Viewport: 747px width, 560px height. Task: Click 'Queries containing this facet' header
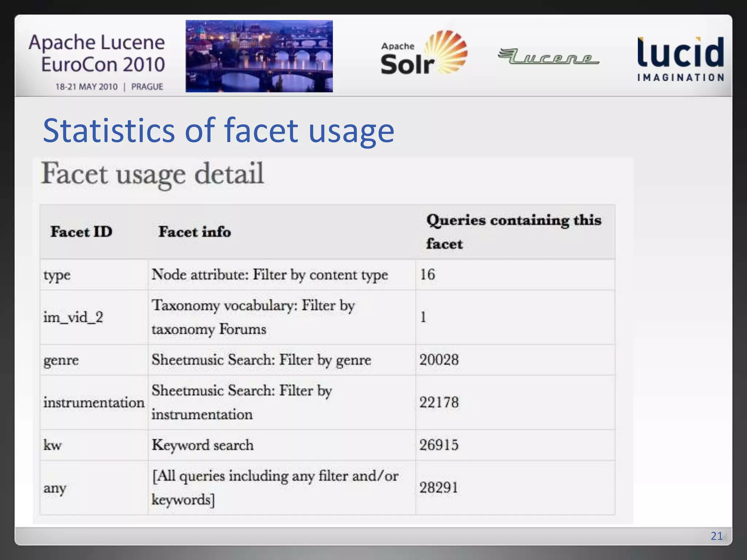(514, 232)
